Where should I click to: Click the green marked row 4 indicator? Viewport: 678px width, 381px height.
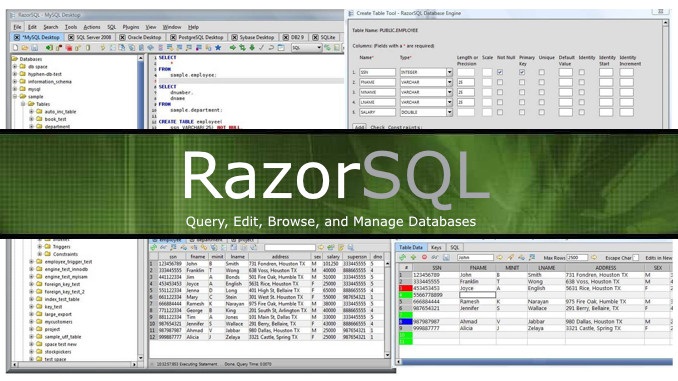(405, 295)
